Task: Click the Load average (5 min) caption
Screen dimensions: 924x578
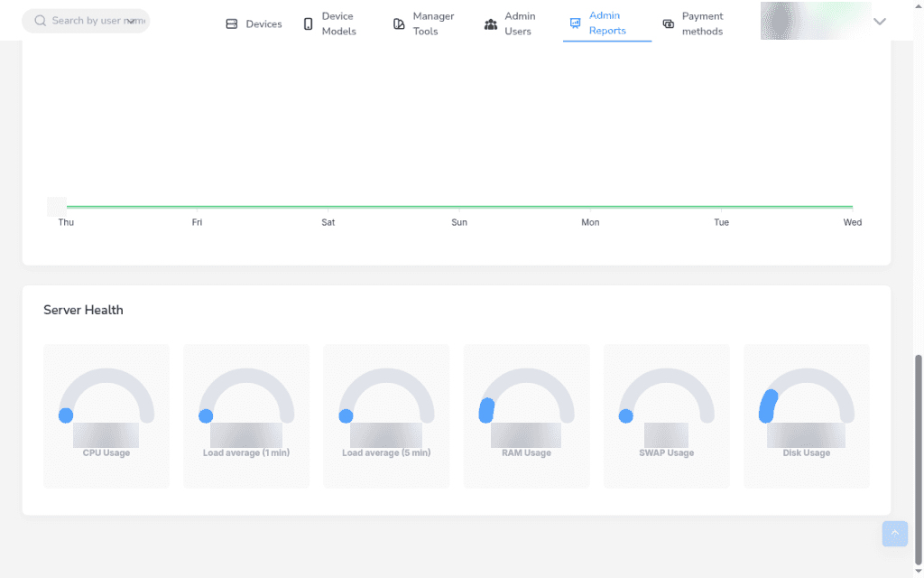Action: point(386,453)
